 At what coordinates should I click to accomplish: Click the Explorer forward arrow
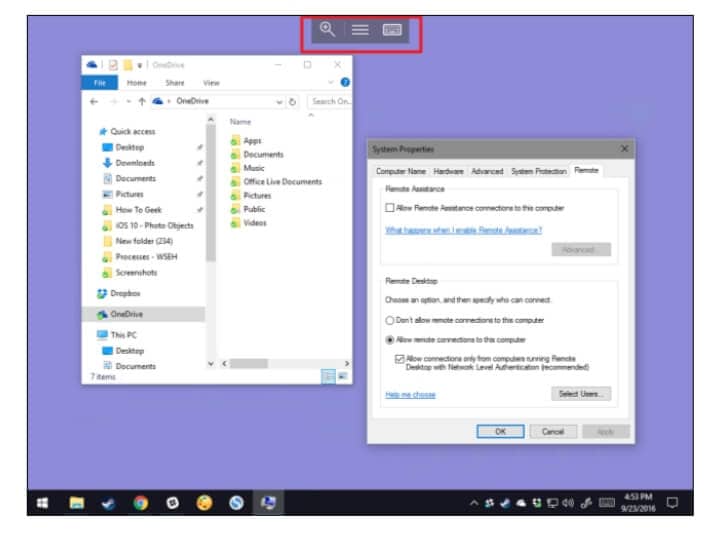pyautogui.click(x=113, y=101)
